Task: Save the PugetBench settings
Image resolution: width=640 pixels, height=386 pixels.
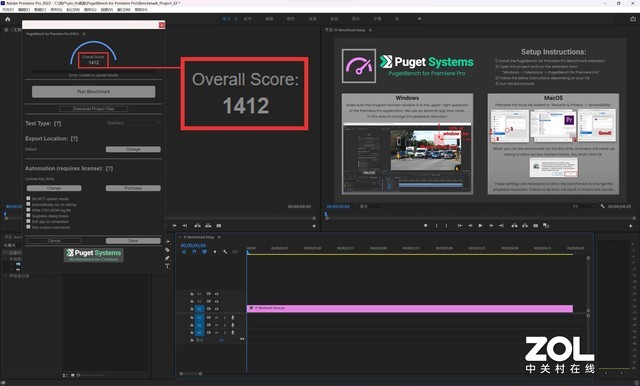Action: [133, 241]
